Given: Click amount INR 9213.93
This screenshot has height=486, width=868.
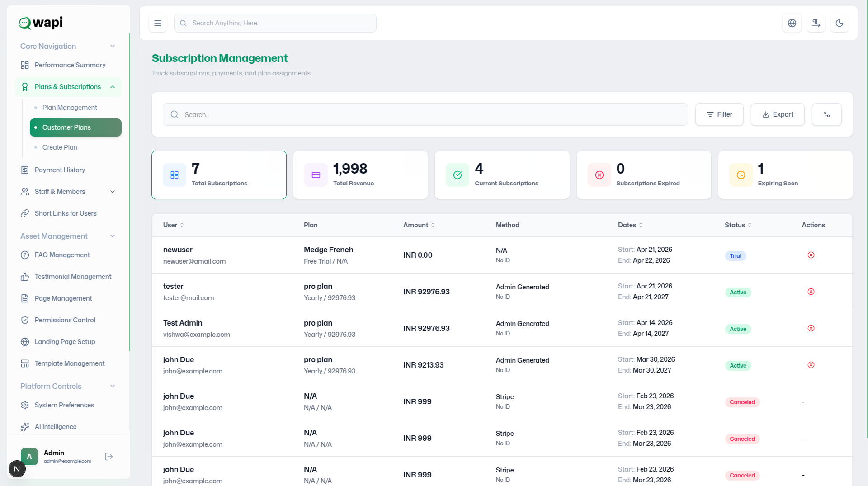Looking at the screenshot, I should [424, 365].
